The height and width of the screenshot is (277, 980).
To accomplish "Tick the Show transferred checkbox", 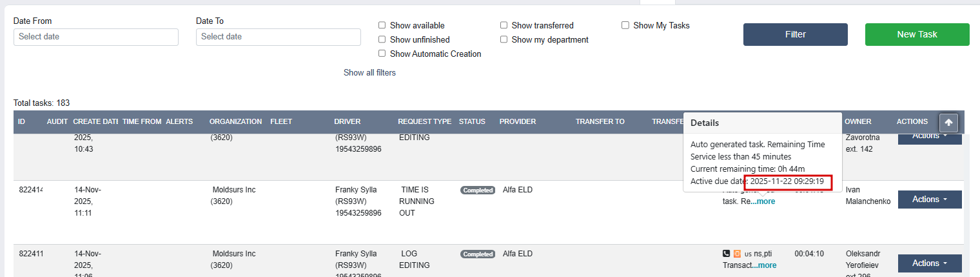I will (x=504, y=26).
